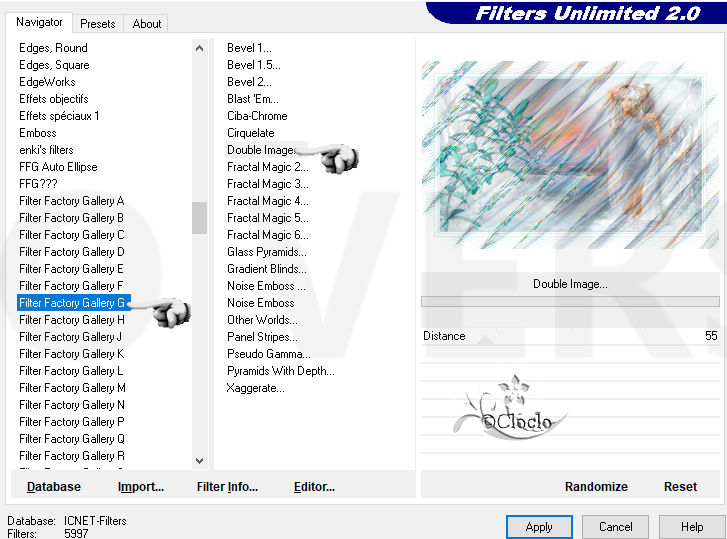The height and width of the screenshot is (539, 727).
Task: Select Filter Factory Gallery D
Action: coord(71,252)
